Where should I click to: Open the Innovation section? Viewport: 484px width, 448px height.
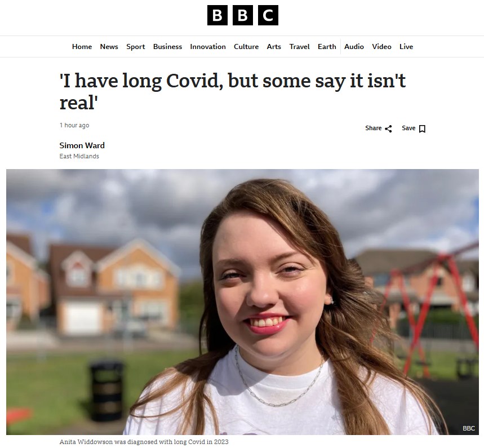click(x=208, y=47)
